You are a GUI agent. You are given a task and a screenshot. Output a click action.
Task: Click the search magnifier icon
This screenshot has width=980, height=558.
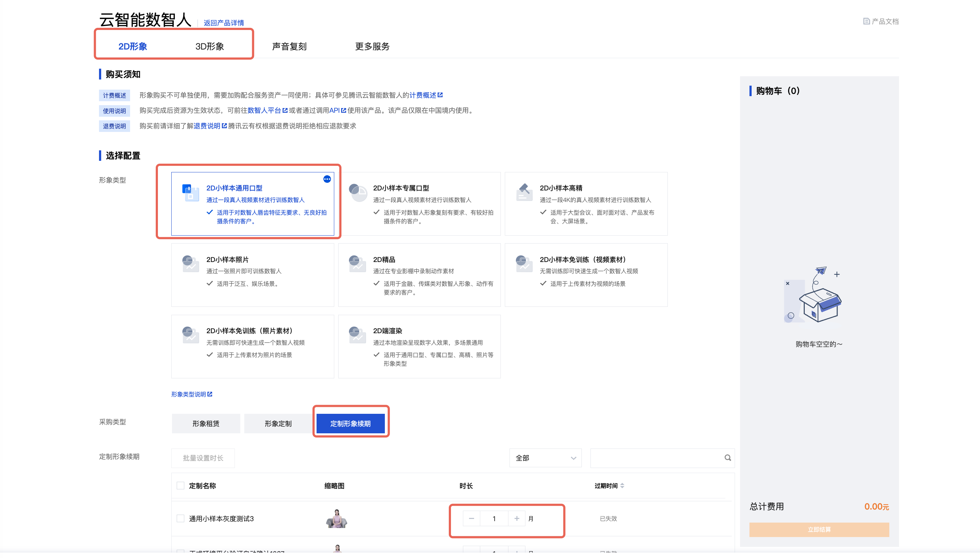[727, 458]
